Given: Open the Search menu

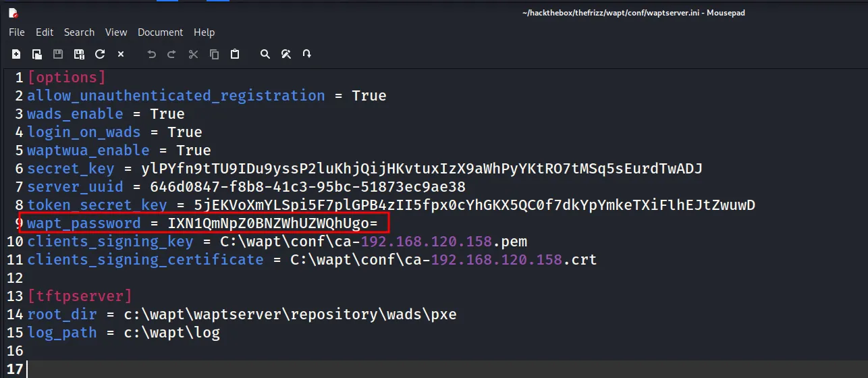Looking at the screenshot, I should point(79,32).
